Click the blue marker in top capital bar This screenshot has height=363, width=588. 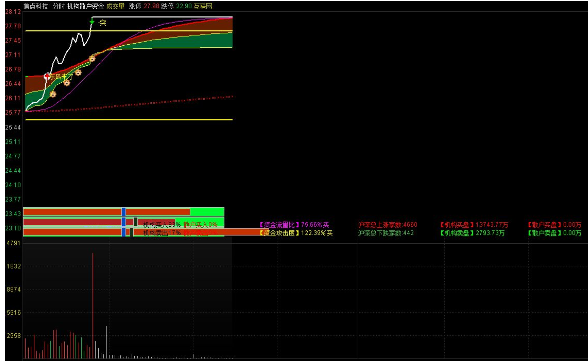(x=123, y=212)
